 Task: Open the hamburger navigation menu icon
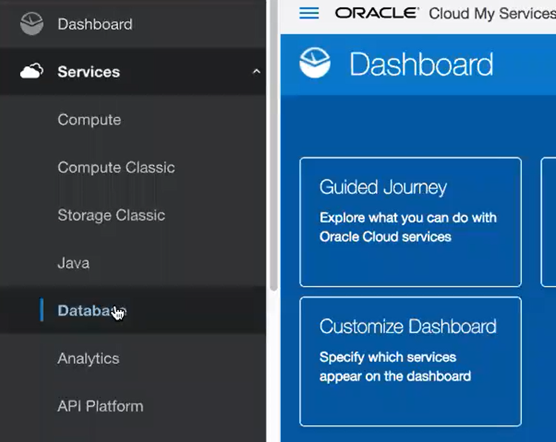tap(309, 13)
